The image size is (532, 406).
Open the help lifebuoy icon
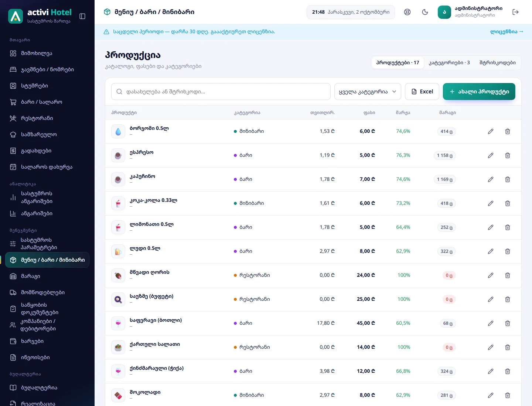pyautogui.click(x=407, y=12)
